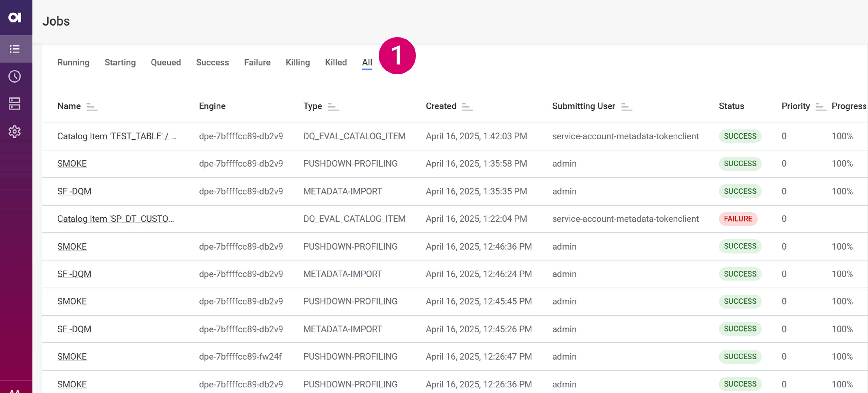Open the topmost SMOKE job

[x=72, y=163]
